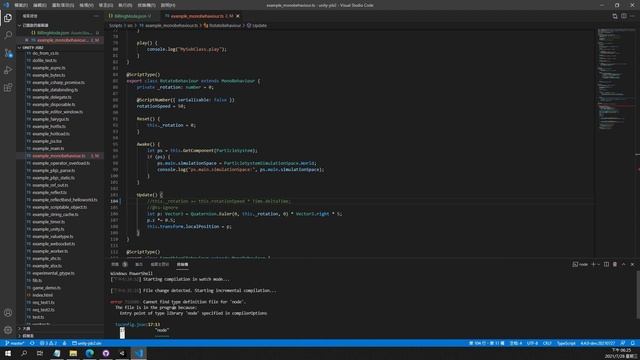Open the terminal launch profile dropdown arrow

click(x=598, y=264)
